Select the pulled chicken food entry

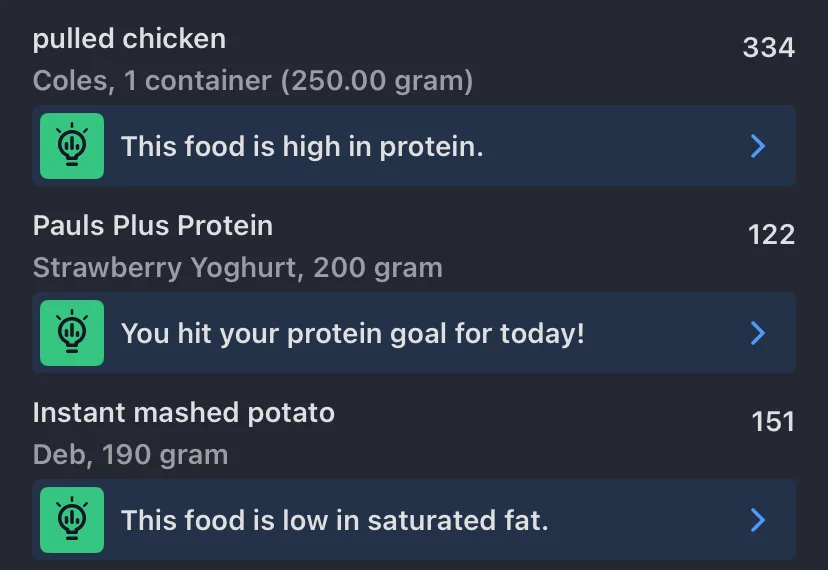point(414,59)
